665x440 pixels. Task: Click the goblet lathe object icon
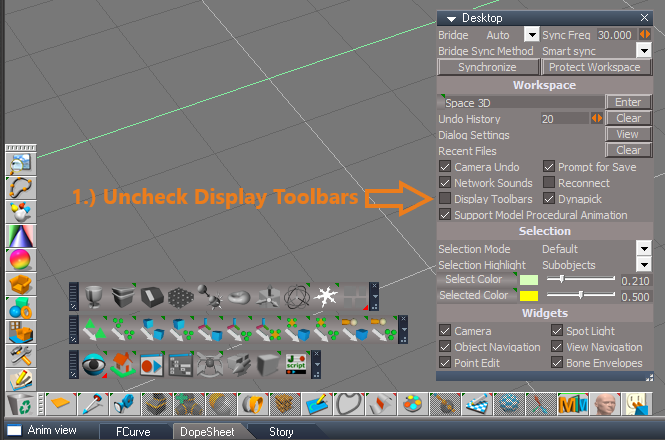click(94, 296)
